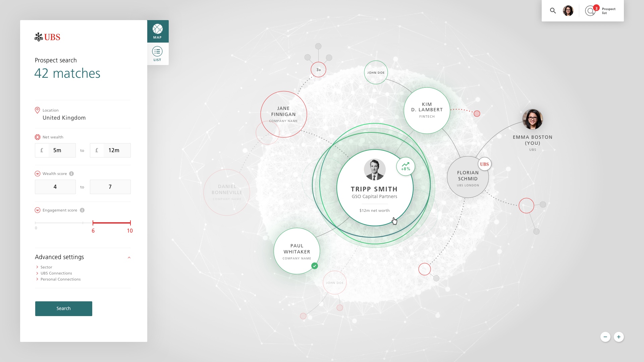This screenshot has height=362, width=644.
Task: Click the Engagement score info icon
Action: pyautogui.click(x=82, y=210)
